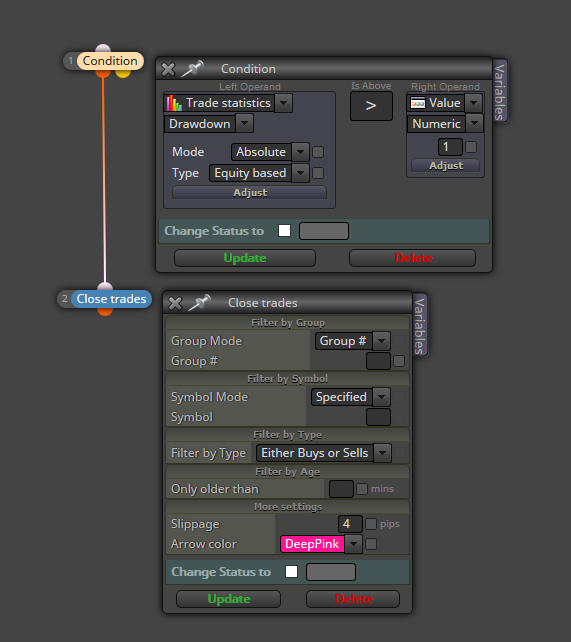
Task: Click the Slippage field showing 4
Action: tap(350, 524)
